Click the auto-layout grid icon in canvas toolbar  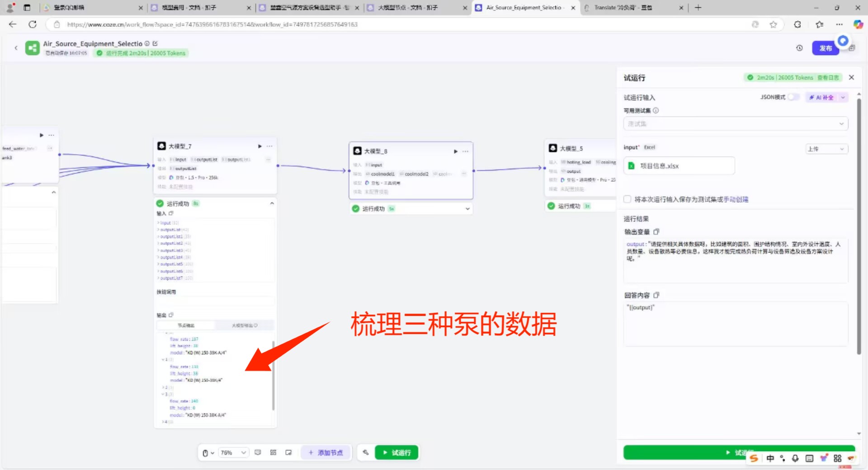click(273, 452)
